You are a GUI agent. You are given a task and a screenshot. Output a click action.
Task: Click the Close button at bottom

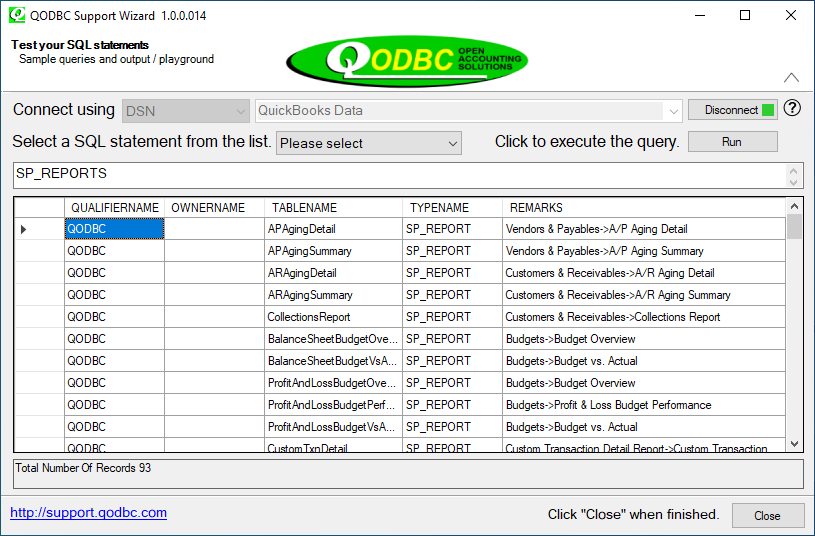768,515
